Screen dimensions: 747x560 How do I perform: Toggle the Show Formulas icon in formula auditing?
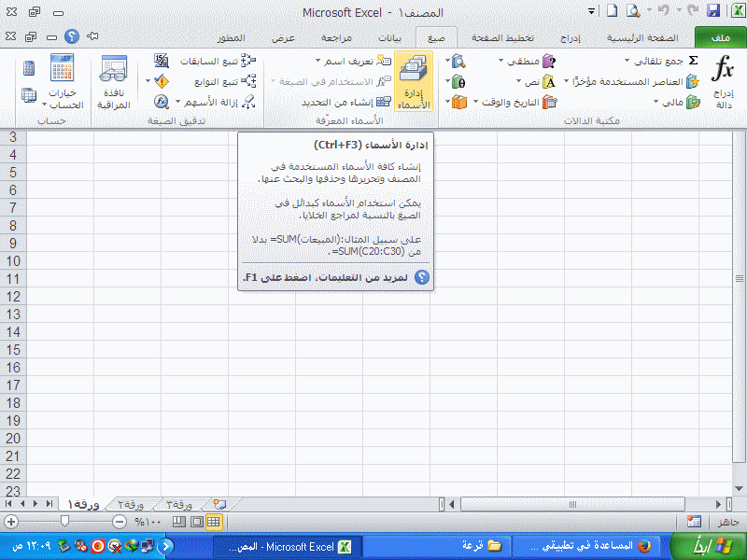point(162,61)
